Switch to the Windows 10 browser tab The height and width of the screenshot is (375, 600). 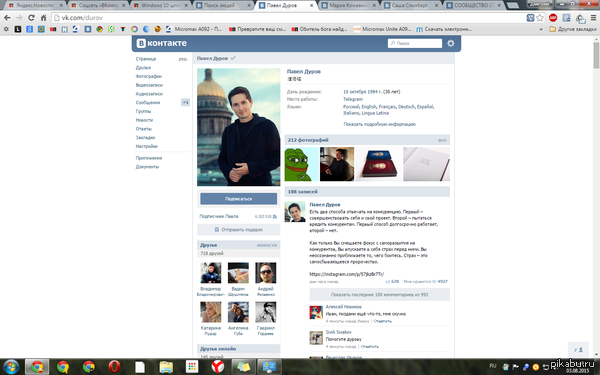pyautogui.click(x=161, y=5)
